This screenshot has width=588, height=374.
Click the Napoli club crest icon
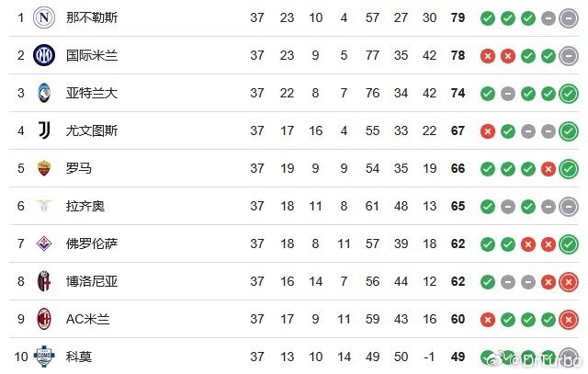coord(44,17)
